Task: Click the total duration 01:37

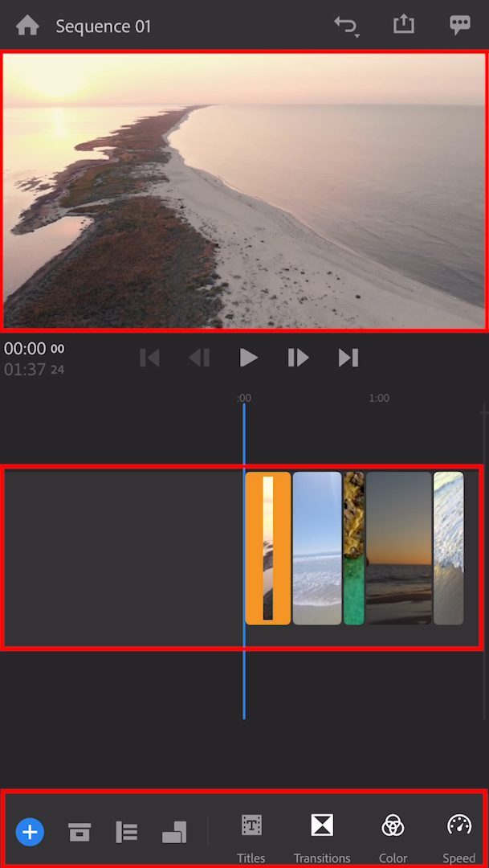Action: coord(35,369)
